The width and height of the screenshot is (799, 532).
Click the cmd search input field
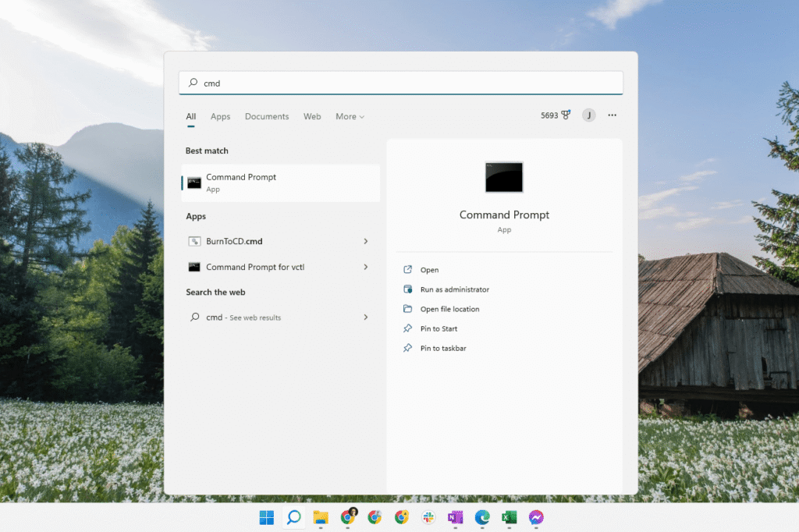400,83
